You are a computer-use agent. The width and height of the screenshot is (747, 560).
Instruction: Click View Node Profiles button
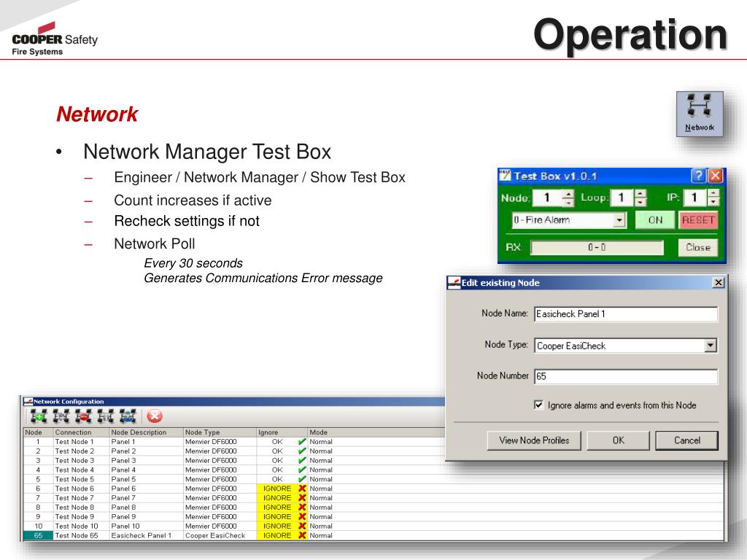534,440
